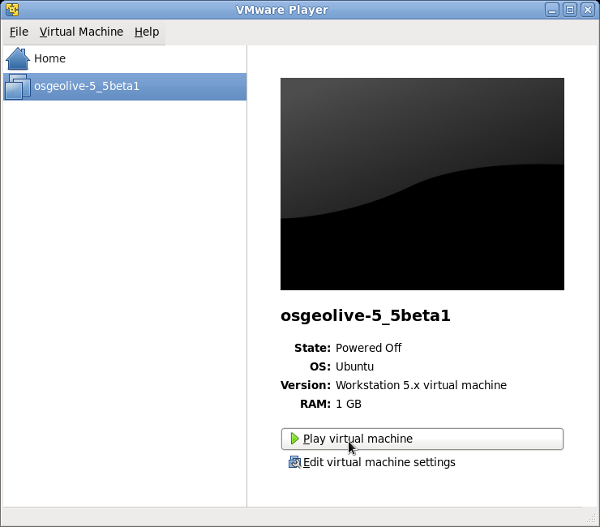The image size is (600, 527).
Task: Close the VMware Player window
Action: [587, 10]
